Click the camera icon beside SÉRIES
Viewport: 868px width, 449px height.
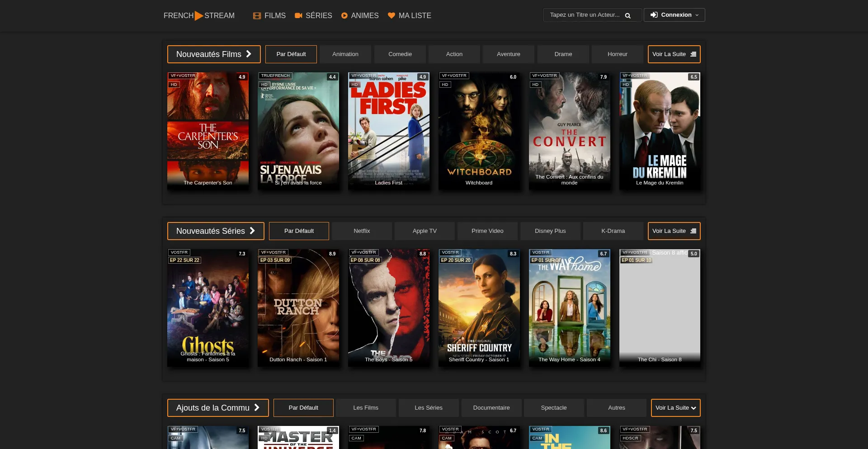(x=298, y=15)
